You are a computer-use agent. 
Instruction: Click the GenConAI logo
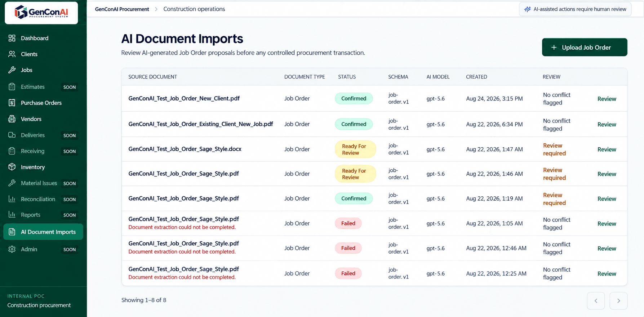[x=41, y=13]
